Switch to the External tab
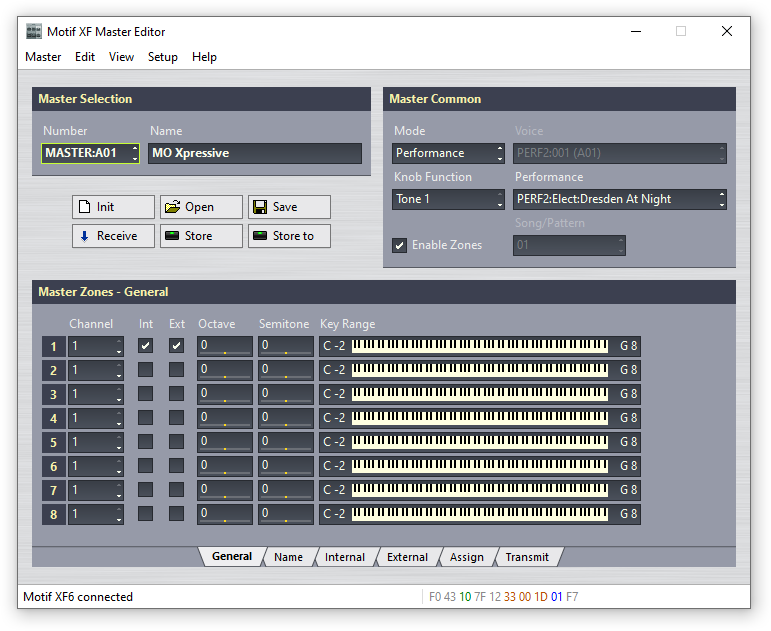 point(407,557)
